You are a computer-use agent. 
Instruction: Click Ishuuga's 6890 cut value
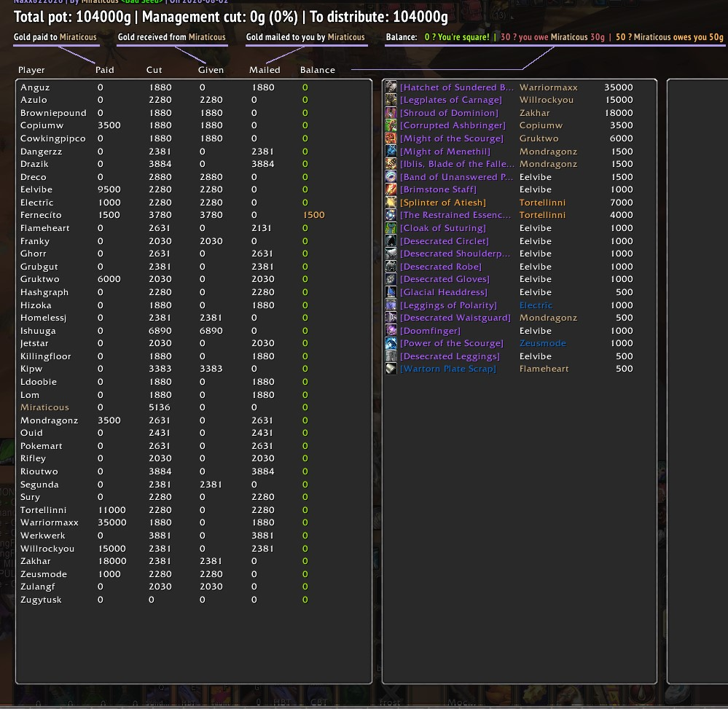click(160, 331)
